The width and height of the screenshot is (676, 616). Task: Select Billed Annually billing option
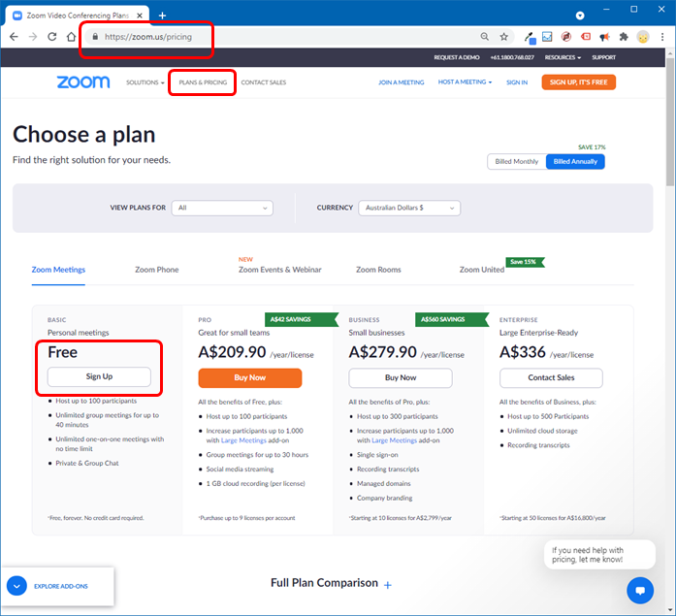coord(575,162)
